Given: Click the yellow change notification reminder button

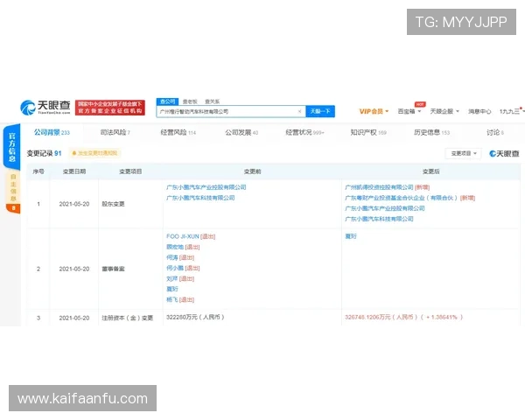Looking at the screenshot, I should tap(94, 153).
